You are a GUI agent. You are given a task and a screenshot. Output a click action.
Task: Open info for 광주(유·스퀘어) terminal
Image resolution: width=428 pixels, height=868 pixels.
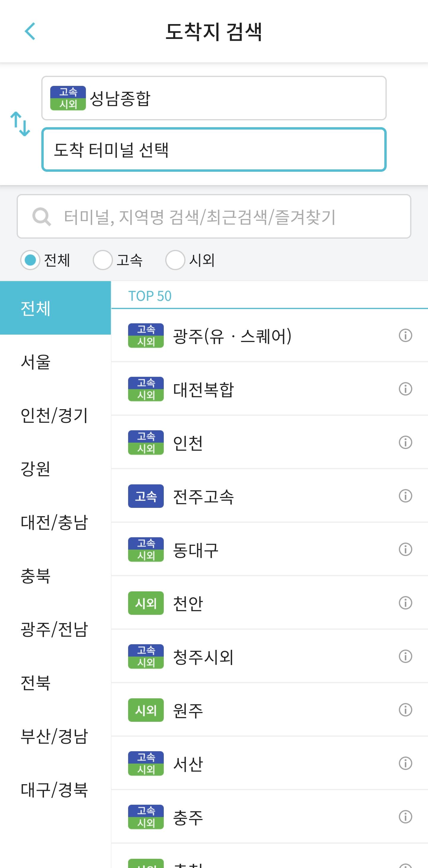coord(405,335)
